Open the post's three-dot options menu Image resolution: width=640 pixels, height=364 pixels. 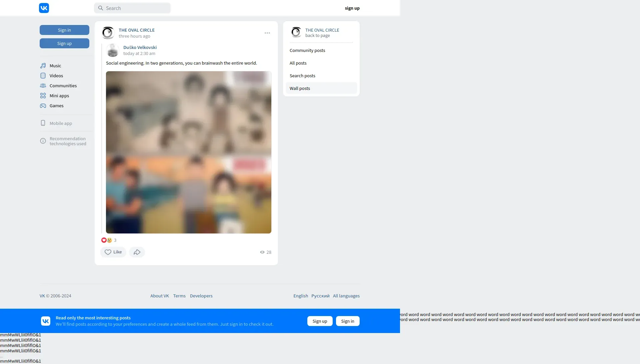pos(267,33)
